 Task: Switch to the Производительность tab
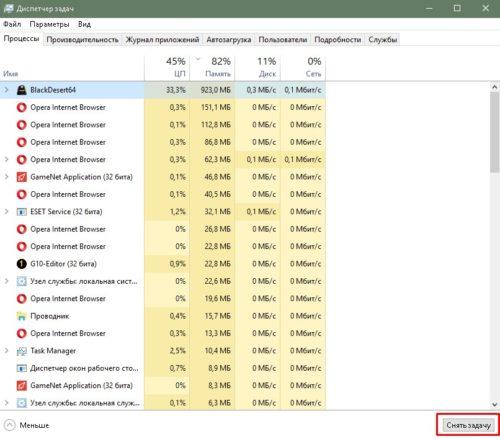tap(82, 40)
